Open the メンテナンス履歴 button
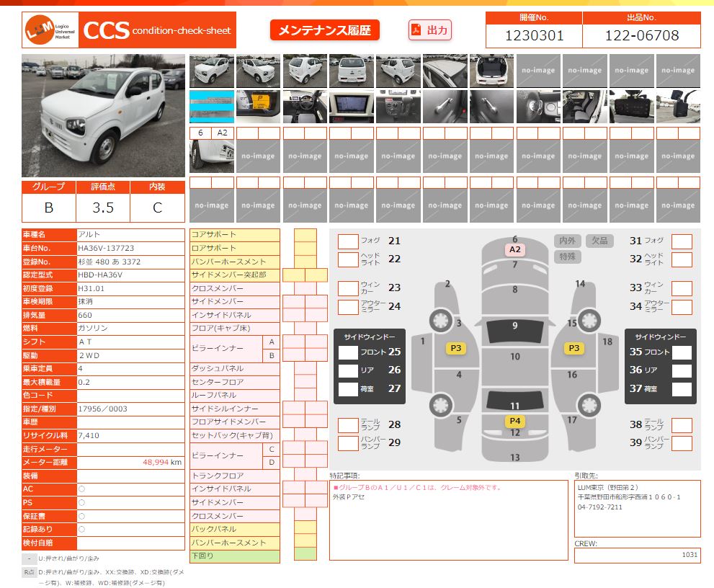 coord(324,30)
